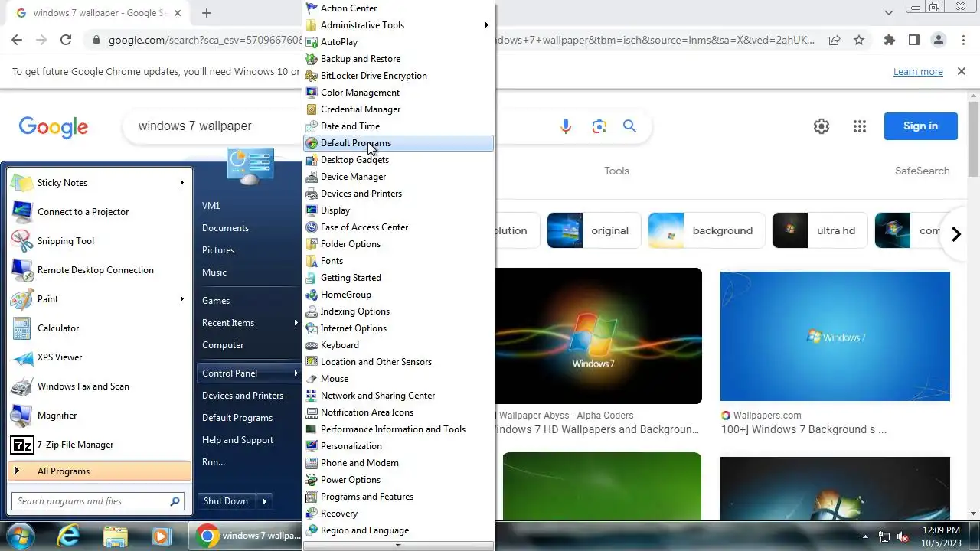This screenshot has height=551, width=980.
Task: Open Windows Explorer folder on taskbar
Action: [115, 536]
